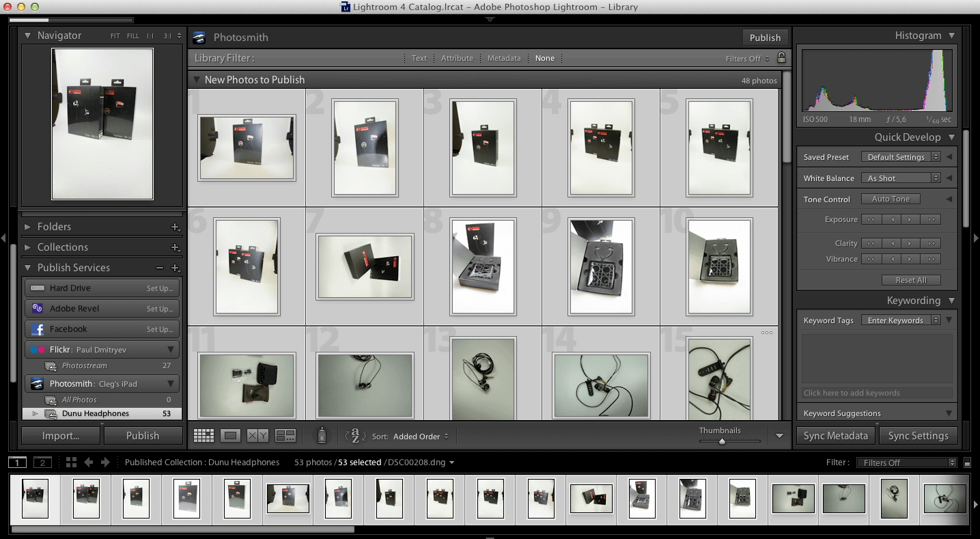980x539 pixels.
Task: Increase Exposure by one small step
Action: (910, 219)
